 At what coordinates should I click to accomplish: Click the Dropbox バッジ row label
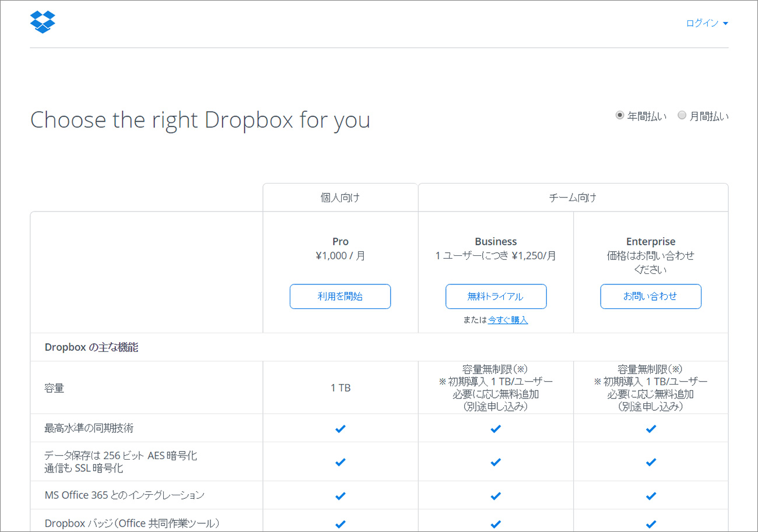[x=132, y=523]
